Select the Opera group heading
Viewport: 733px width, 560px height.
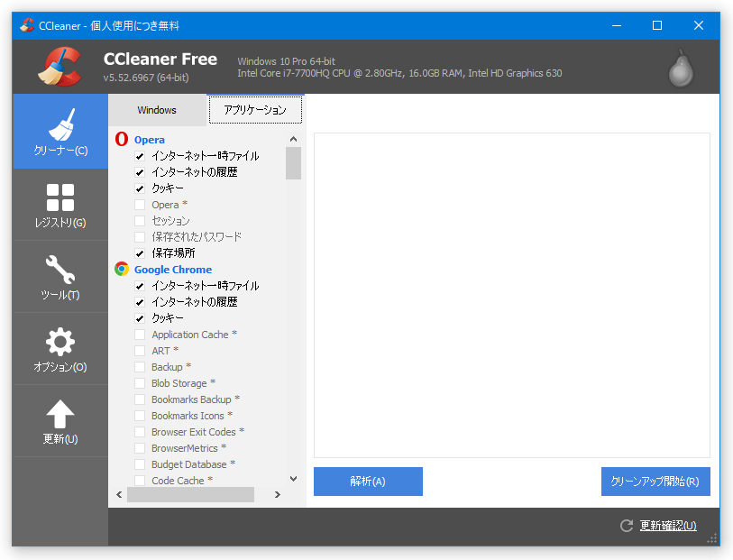[150, 140]
